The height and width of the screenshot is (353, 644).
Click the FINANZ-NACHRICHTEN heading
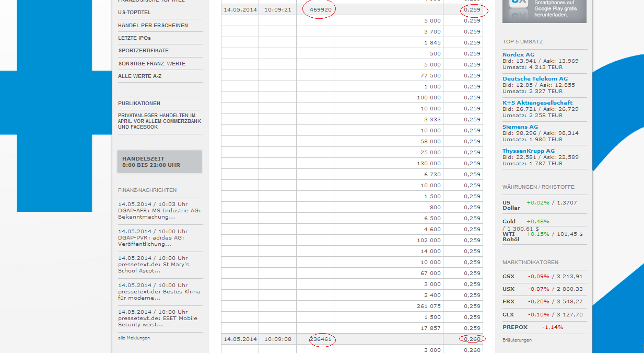click(x=147, y=190)
